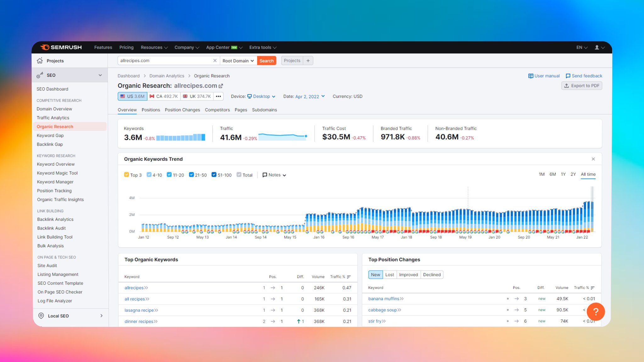Open the EN language dropdown
The height and width of the screenshot is (362, 644).
(582, 47)
